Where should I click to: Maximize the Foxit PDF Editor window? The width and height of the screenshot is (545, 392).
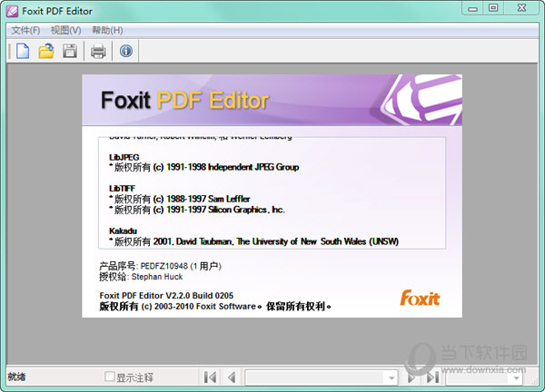(493, 8)
